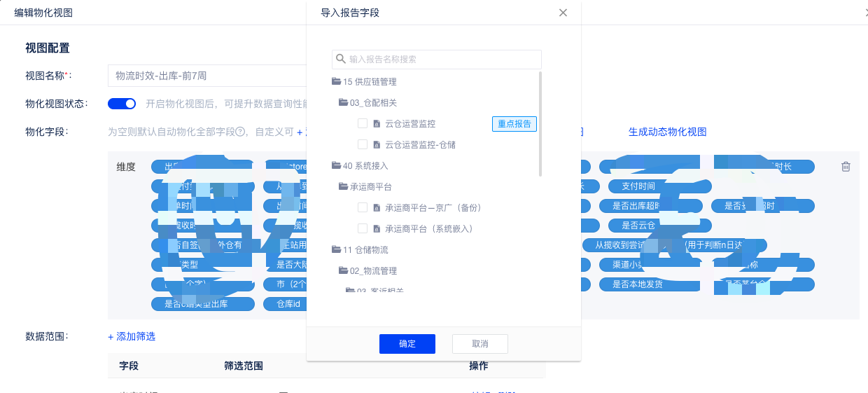The height and width of the screenshot is (393, 868).
Task: Click 生成动态物化视图 link
Action: [667, 132]
